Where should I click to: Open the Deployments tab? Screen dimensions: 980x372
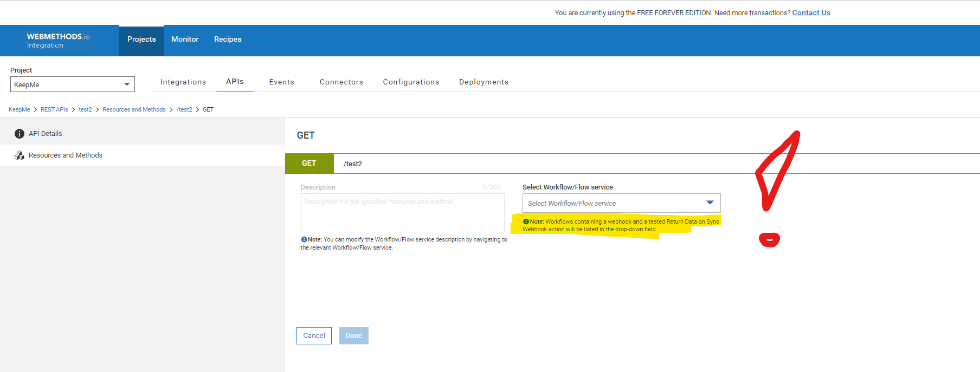point(483,82)
